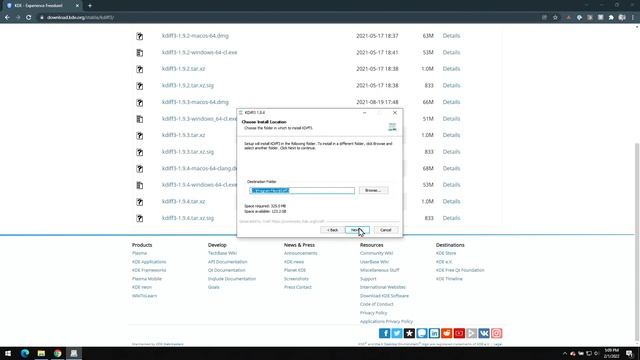Open the Facebook social icon

pyautogui.click(x=384, y=333)
